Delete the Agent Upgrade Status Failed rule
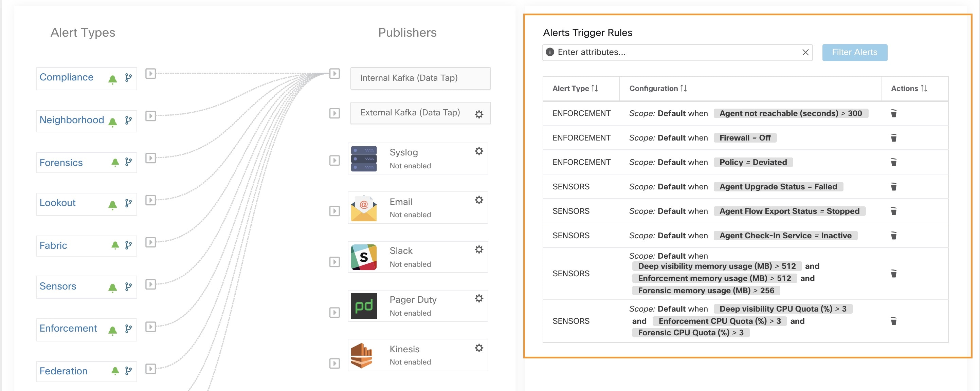The height and width of the screenshot is (391, 980). [894, 187]
